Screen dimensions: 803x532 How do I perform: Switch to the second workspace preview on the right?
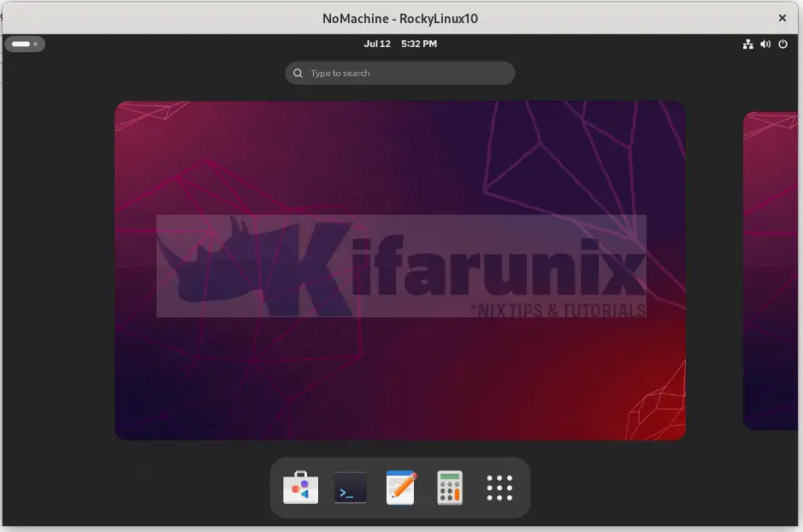coord(772,270)
